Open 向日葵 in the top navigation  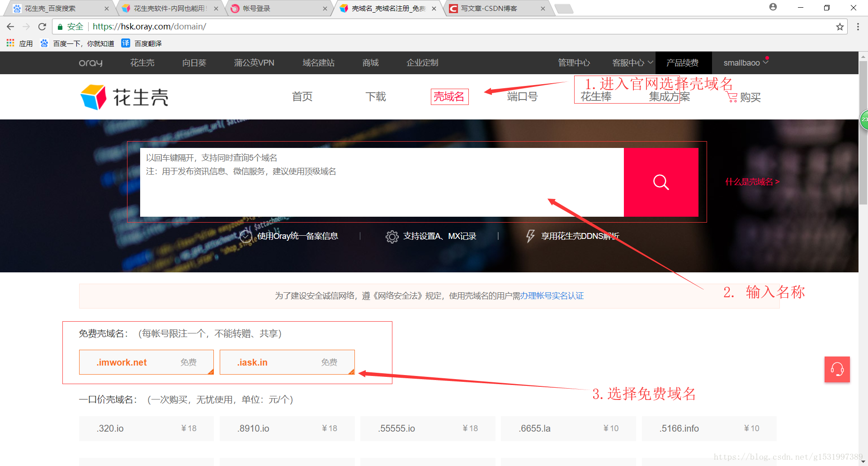click(194, 63)
